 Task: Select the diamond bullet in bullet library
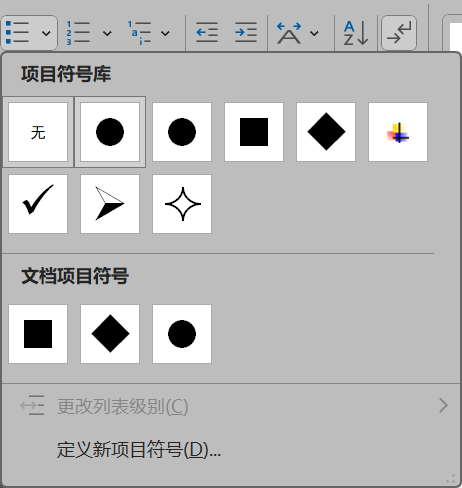click(326, 132)
